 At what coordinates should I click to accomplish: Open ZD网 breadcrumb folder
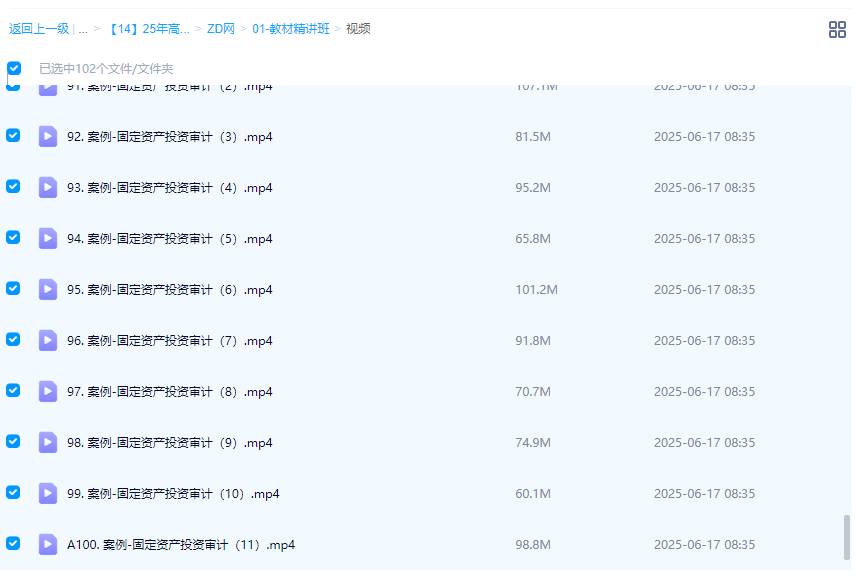click(221, 29)
